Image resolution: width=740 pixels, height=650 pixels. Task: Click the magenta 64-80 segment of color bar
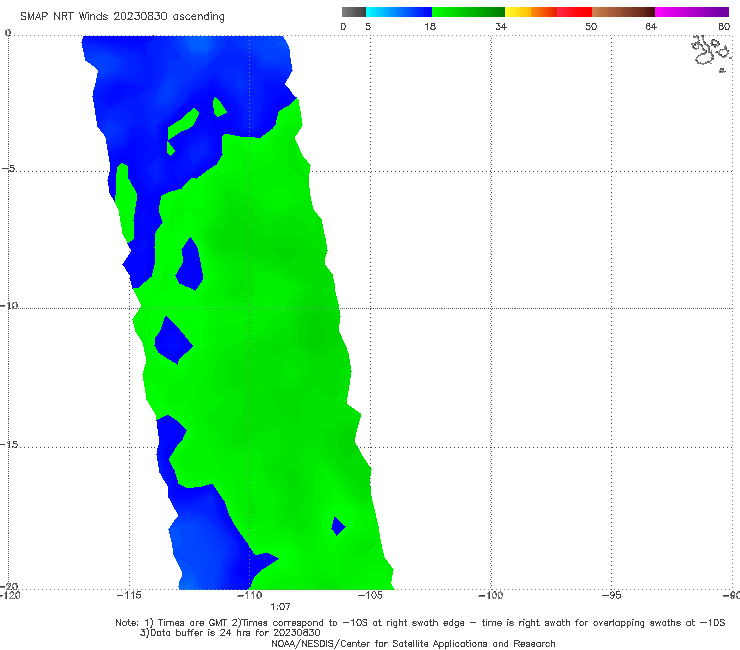[692, 12]
